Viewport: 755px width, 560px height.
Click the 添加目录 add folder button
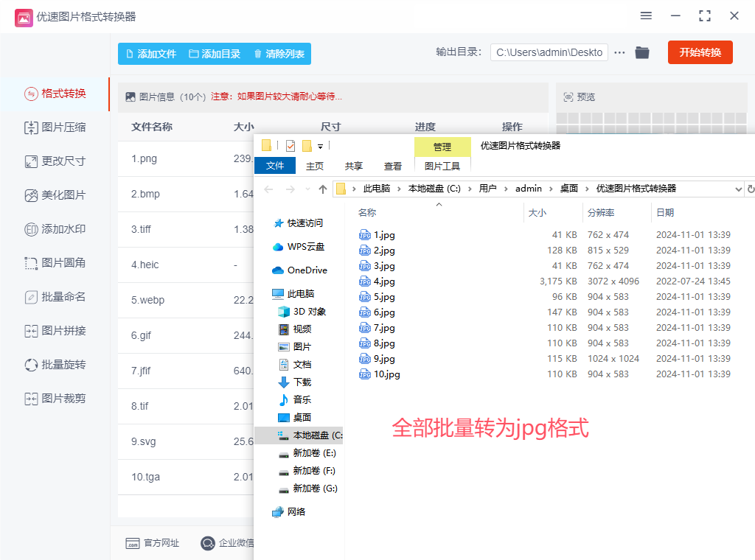click(x=215, y=54)
